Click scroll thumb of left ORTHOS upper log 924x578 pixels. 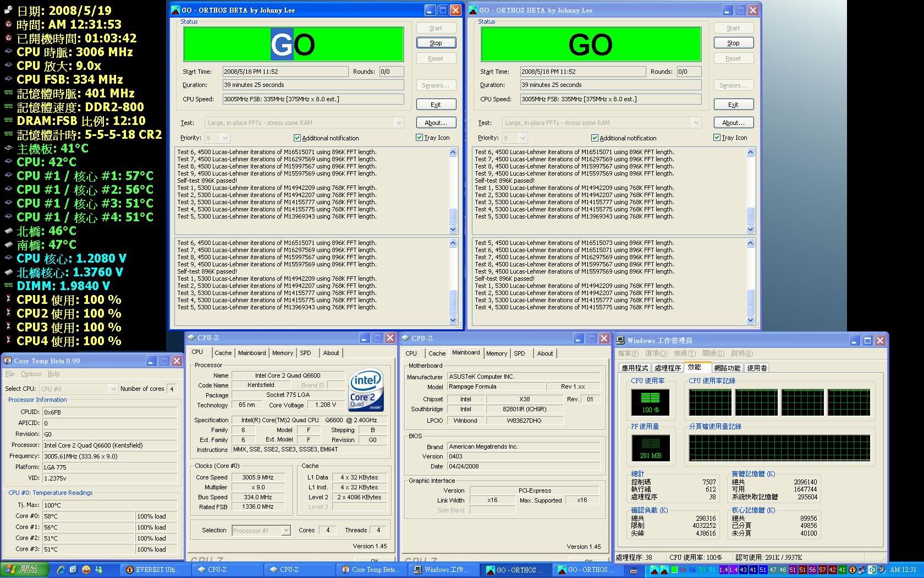click(453, 216)
